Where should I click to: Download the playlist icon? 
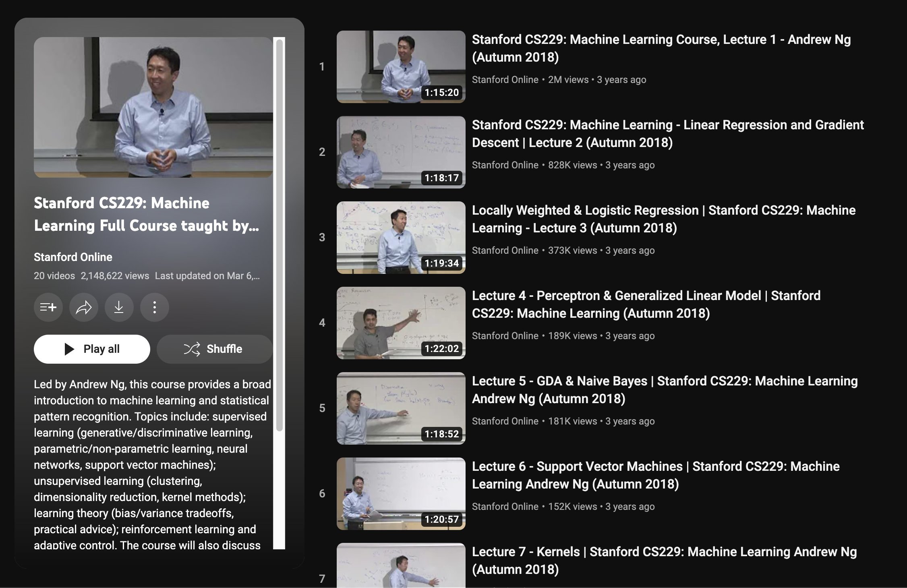(x=119, y=307)
